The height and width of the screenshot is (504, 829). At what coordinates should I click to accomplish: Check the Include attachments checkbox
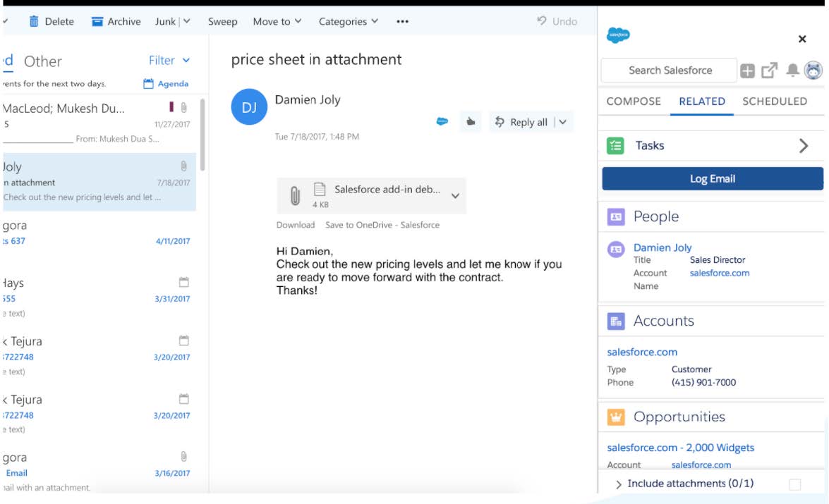[795, 484]
